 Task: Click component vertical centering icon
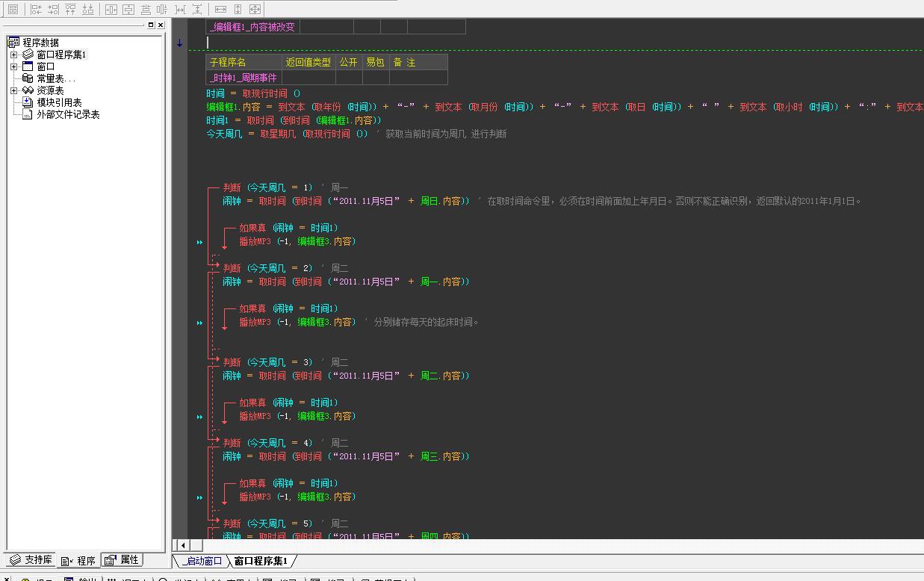tap(162, 9)
